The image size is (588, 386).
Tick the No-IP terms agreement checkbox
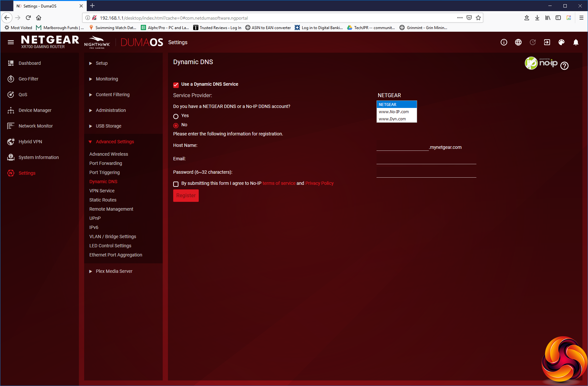[176, 184]
